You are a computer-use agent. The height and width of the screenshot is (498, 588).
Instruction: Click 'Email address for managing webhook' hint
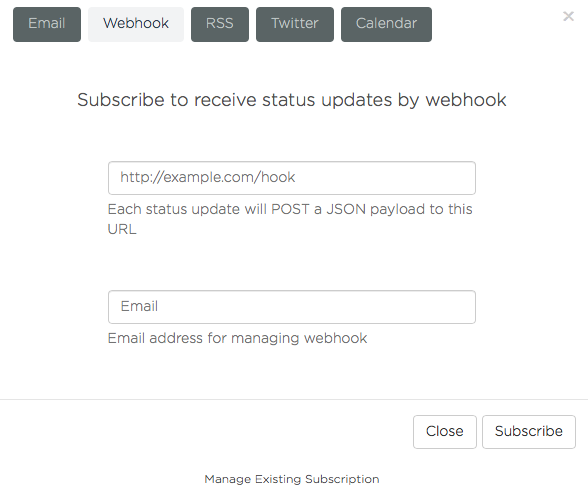click(237, 338)
